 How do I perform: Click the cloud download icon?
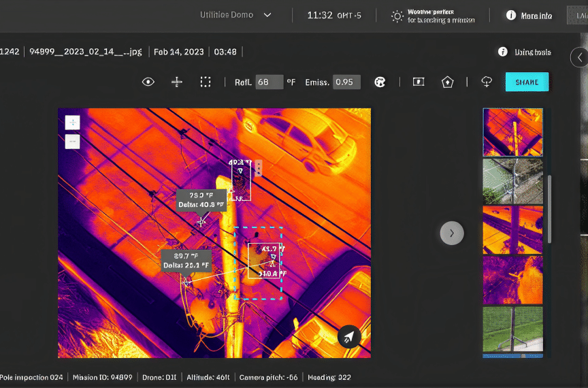[x=487, y=82]
